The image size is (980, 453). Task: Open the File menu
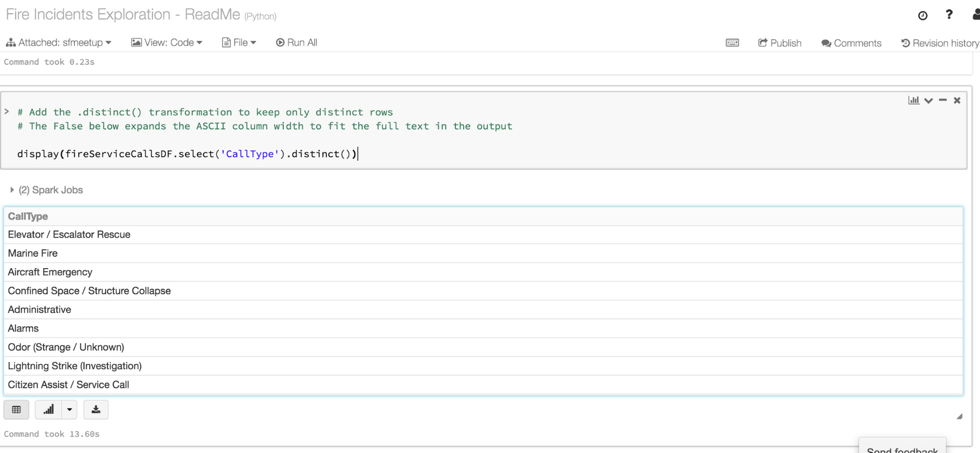239,43
